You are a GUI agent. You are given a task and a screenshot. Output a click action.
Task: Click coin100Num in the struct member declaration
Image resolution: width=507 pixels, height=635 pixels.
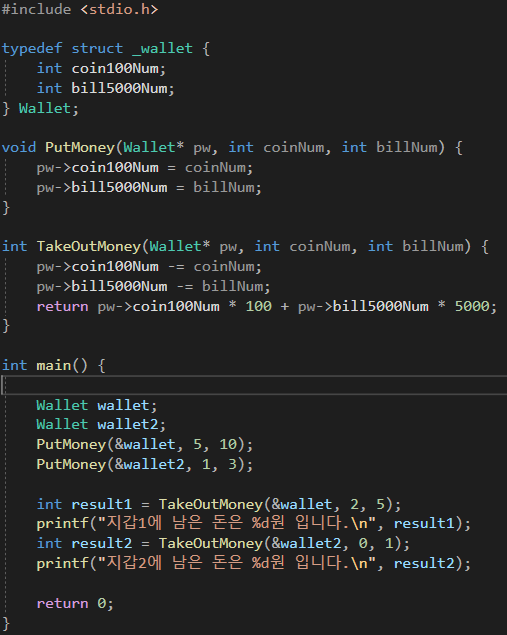[x=115, y=68]
